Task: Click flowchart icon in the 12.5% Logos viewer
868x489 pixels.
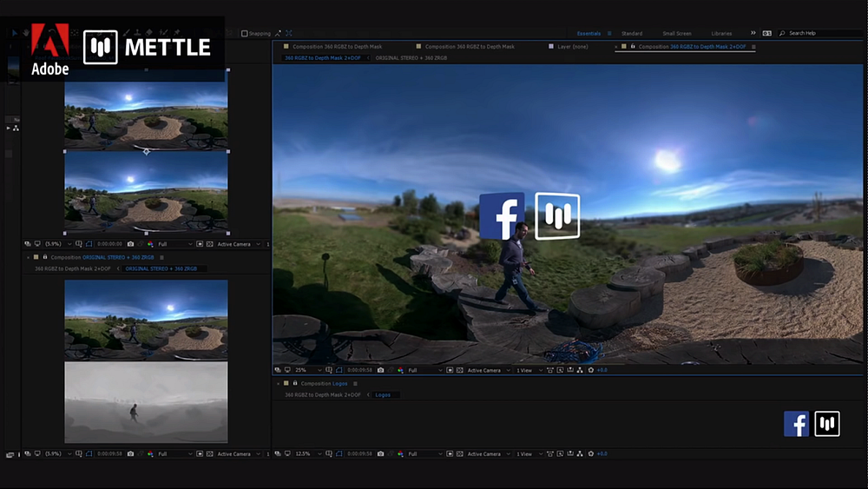Action: (580, 453)
